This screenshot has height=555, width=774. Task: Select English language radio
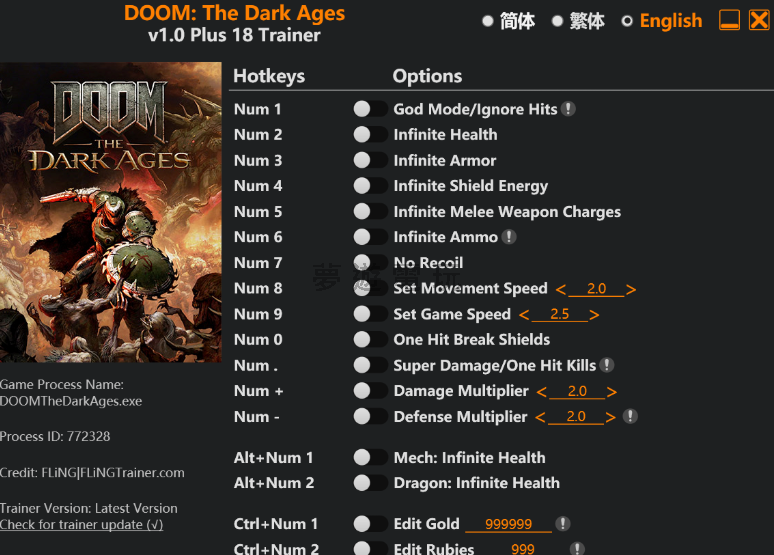[627, 21]
